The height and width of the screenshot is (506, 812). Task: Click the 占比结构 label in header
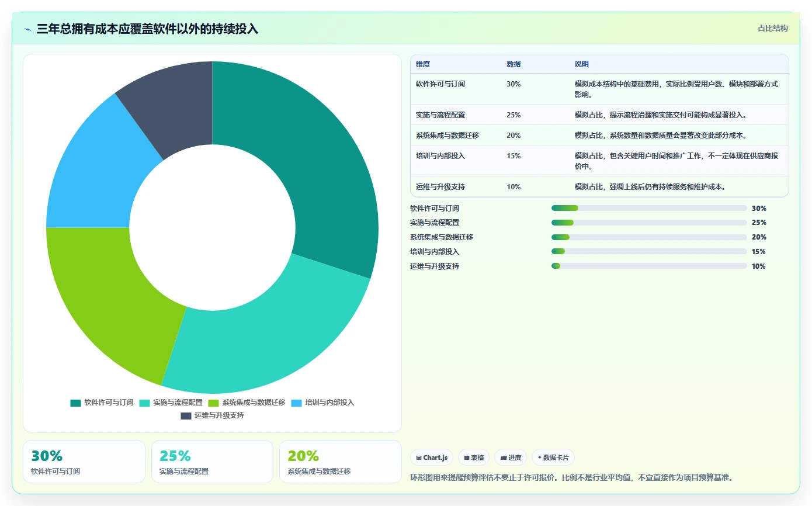pyautogui.click(x=773, y=28)
